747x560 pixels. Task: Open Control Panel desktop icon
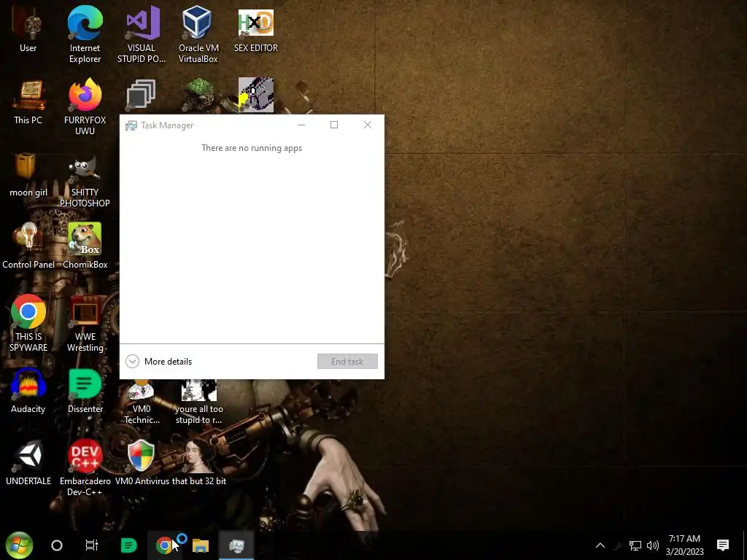pos(28,246)
